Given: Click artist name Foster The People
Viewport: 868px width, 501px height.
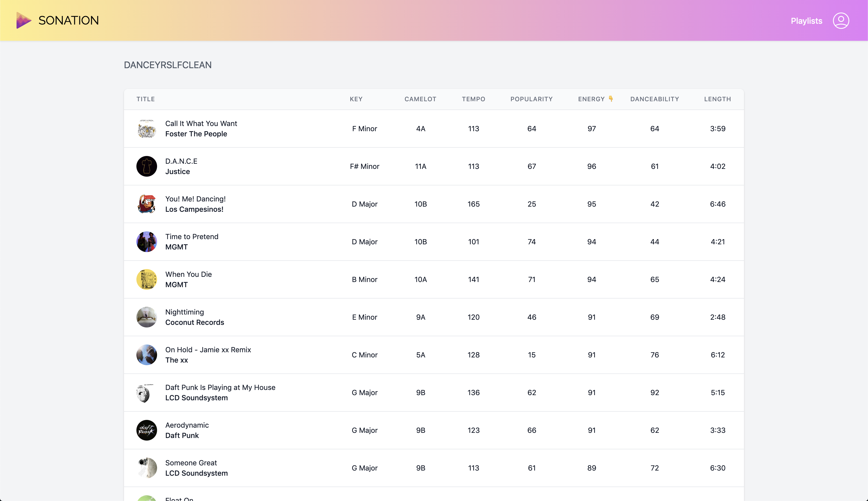Looking at the screenshot, I should pyautogui.click(x=196, y=134).
